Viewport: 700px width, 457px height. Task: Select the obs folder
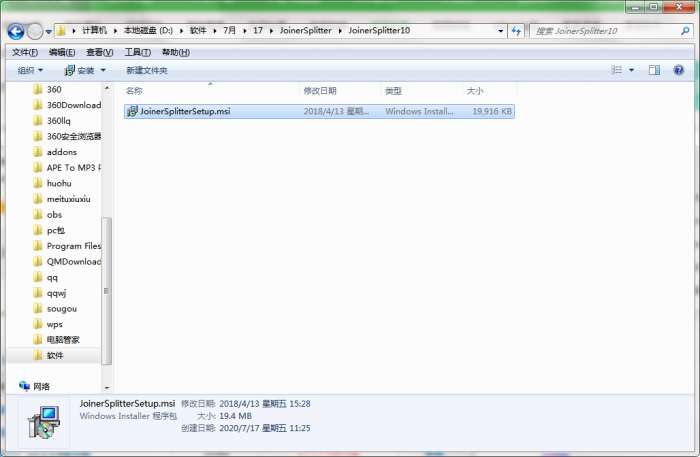coord(54,215)
